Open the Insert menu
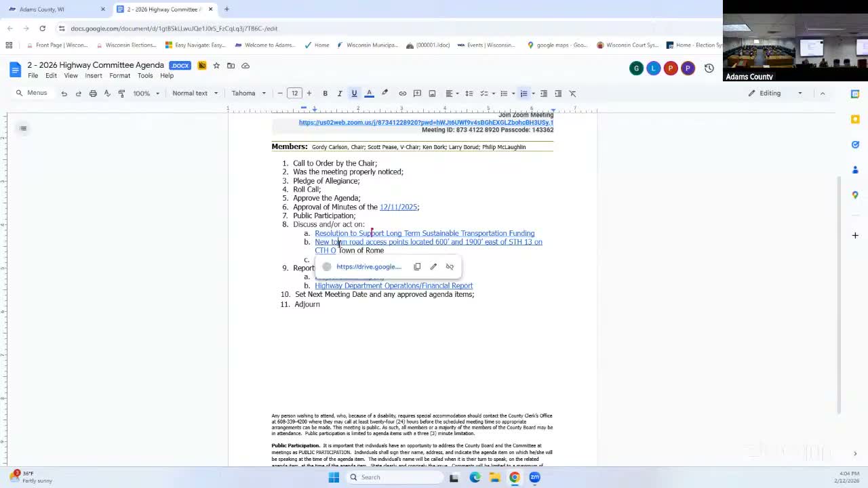The image size is (868, 488). [x=94, y=75]
